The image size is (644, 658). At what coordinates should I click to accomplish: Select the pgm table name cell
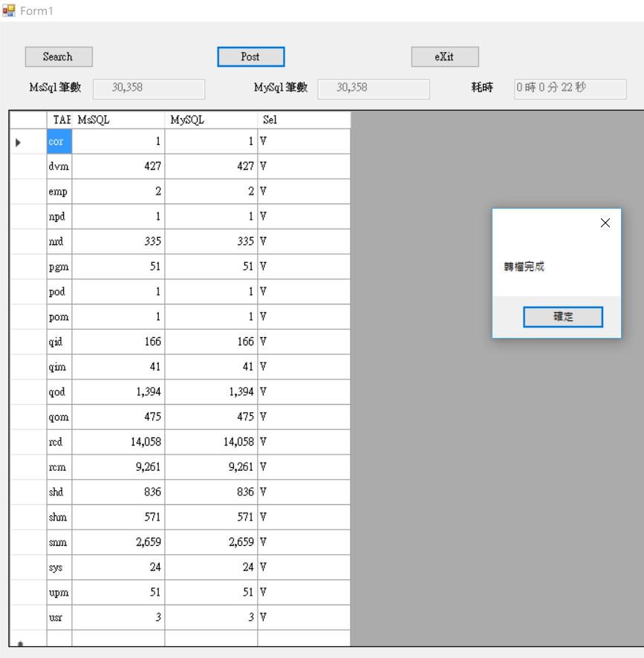[x=59, y=267]
